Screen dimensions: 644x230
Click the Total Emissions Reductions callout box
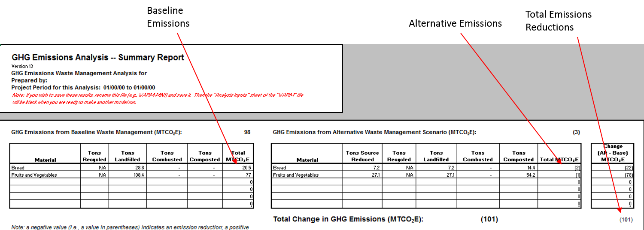point(577,21)
